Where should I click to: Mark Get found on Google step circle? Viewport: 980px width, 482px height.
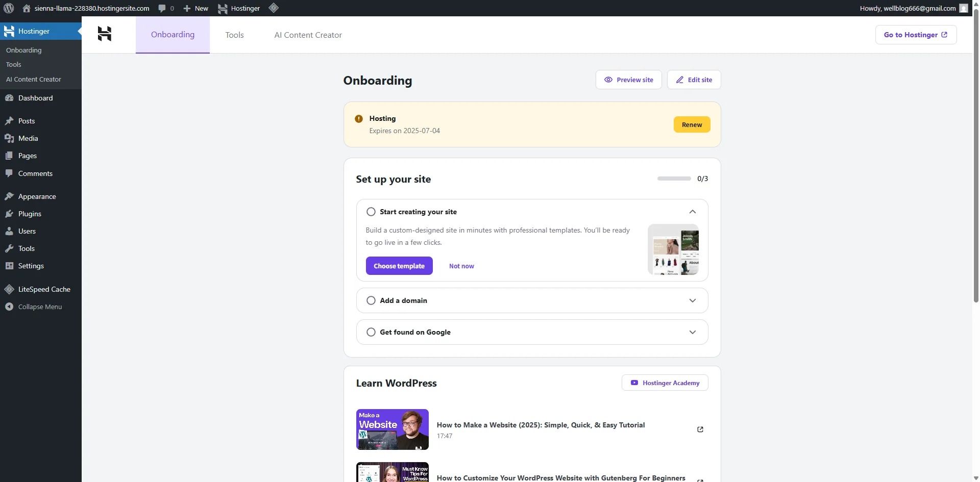(x=371, y=332)
